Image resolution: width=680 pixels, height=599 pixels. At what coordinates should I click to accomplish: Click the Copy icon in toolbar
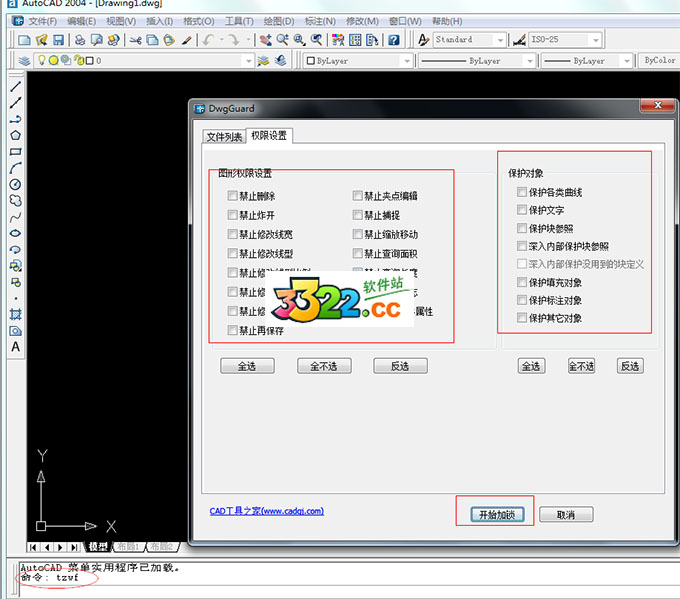[x=152, y=40]
